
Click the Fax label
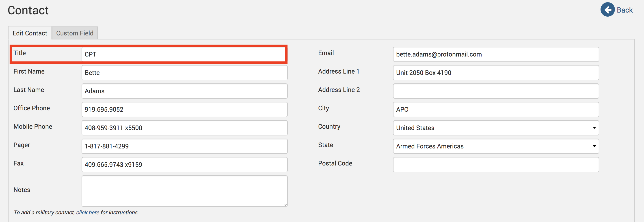pos(19,163)
